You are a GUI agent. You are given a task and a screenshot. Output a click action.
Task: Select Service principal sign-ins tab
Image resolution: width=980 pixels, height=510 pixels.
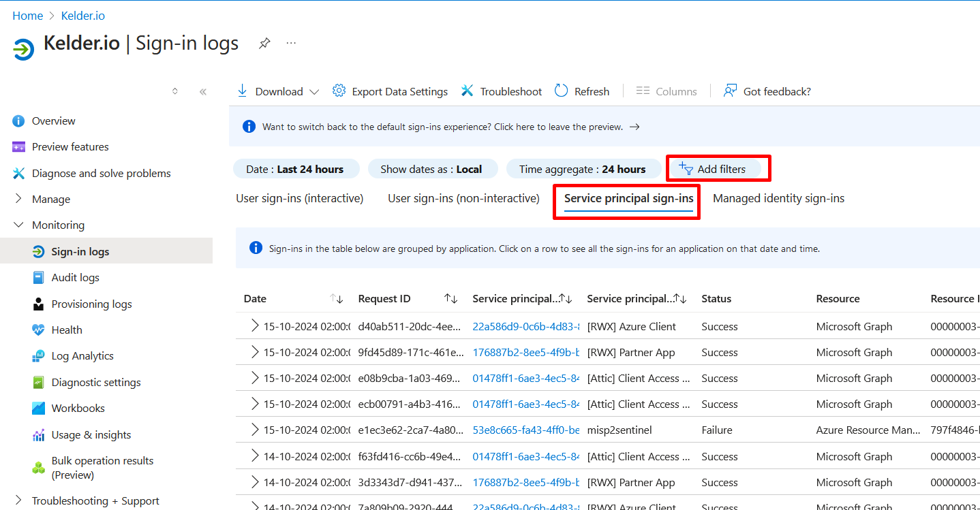pyautogui.click(x=628, y=198)
